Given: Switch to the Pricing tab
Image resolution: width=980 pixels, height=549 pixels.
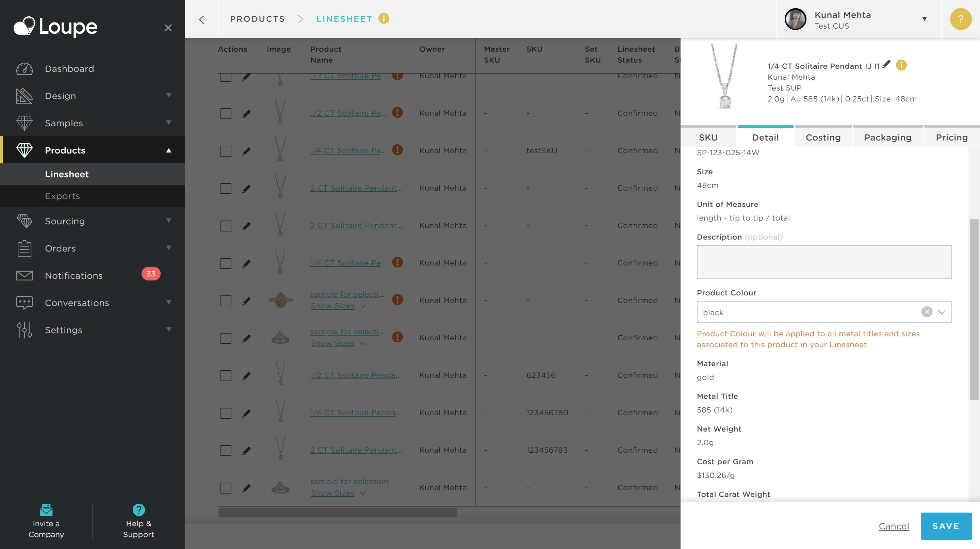Looking at the screenshot, I should pos(951,137).
